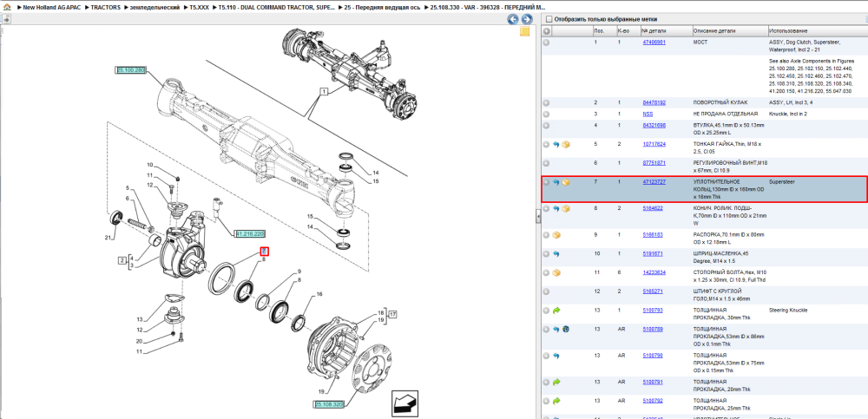Viewport: 868px width, 419px height.
Task: Go to the home page icon
Action: pos(6,8)
